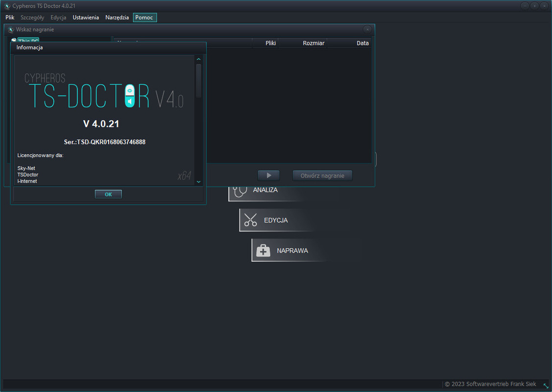Click the Licencjonowany dla: label

[41, 155]
